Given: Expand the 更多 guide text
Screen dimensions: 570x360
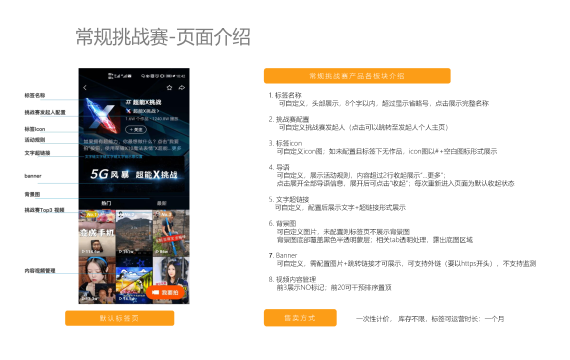Looking at the screenshot, I should [x=177, y=148].
